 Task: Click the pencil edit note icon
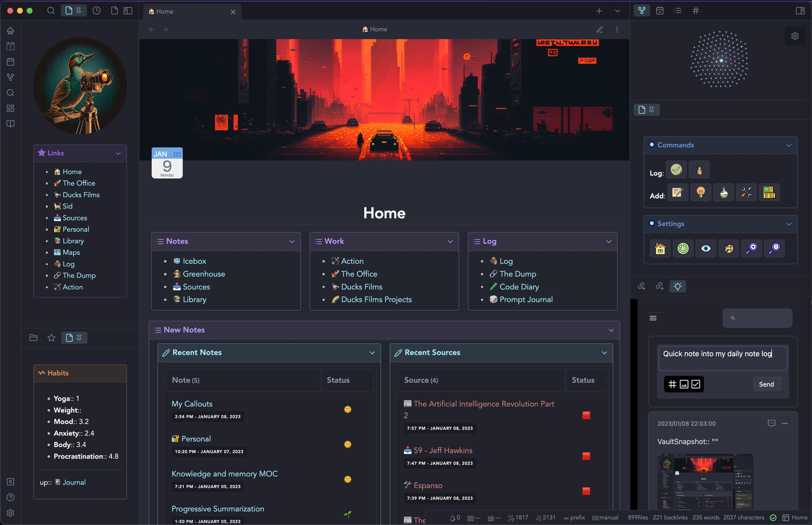[x=599, y=29]
